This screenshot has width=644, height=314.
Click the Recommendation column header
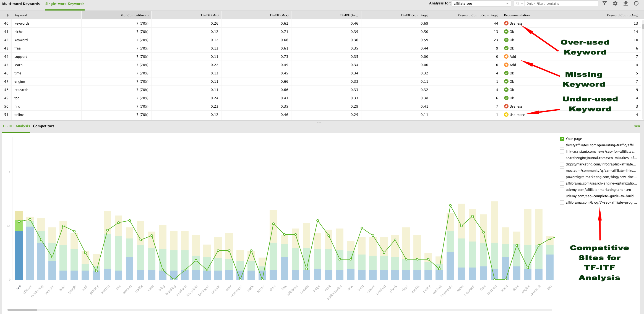[x=517, y=15]
